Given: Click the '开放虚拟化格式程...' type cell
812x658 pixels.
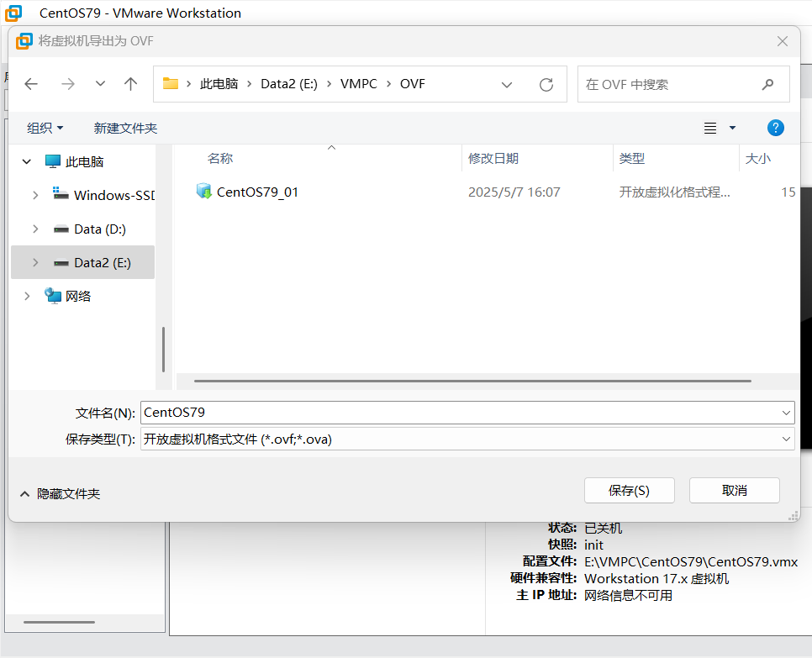Looking at the screenshot, I should tap(675, 192).
